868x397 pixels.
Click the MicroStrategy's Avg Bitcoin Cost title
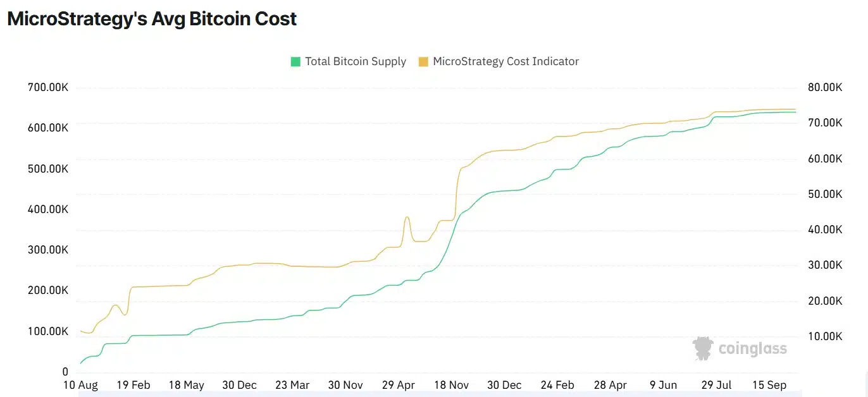pyautogui.click(x=152, y=19)
